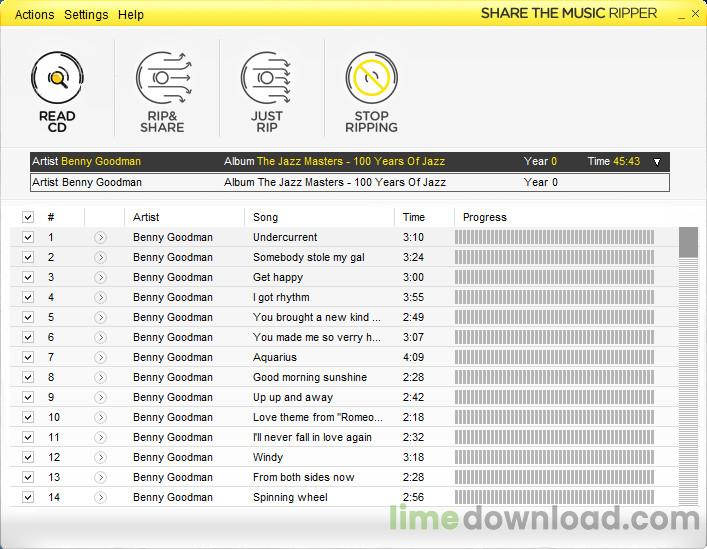Image resolution: width=707 pixels, height=549 pixels.
Task: Click progress bar for Undercurrent
Action: (x=554, y=237)
